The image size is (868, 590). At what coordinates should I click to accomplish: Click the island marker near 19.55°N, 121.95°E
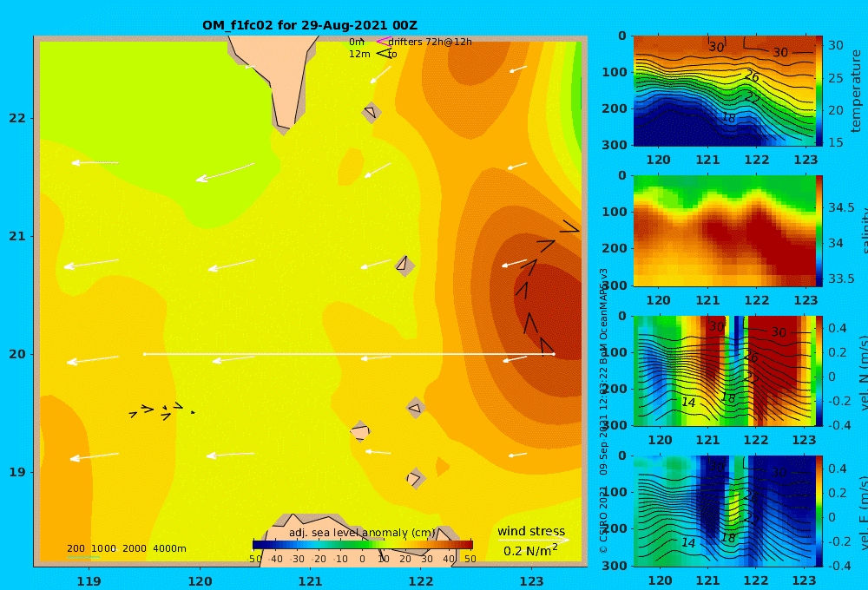416,408
